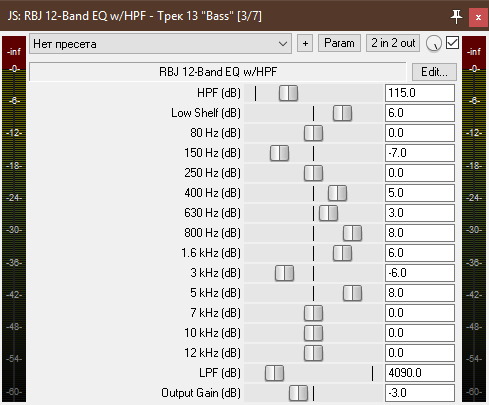Click the 5 kHz value field

[x=420, y=293]
